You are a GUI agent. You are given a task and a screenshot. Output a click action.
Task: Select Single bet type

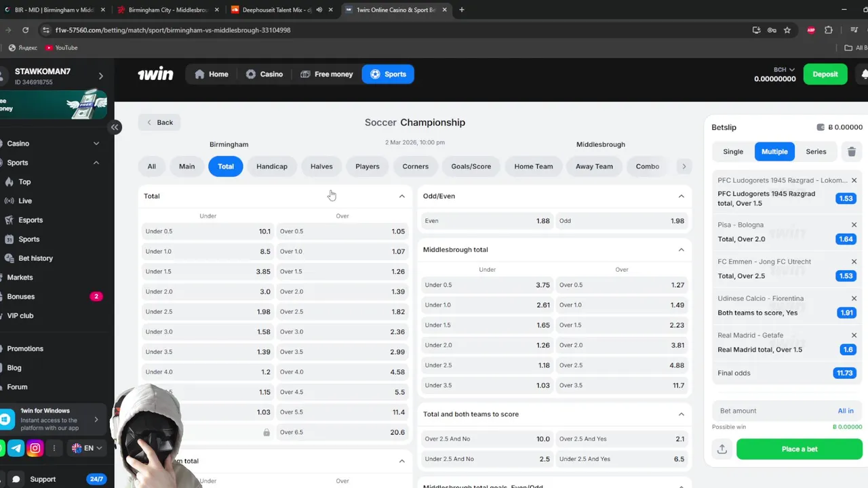coord(733,152)
